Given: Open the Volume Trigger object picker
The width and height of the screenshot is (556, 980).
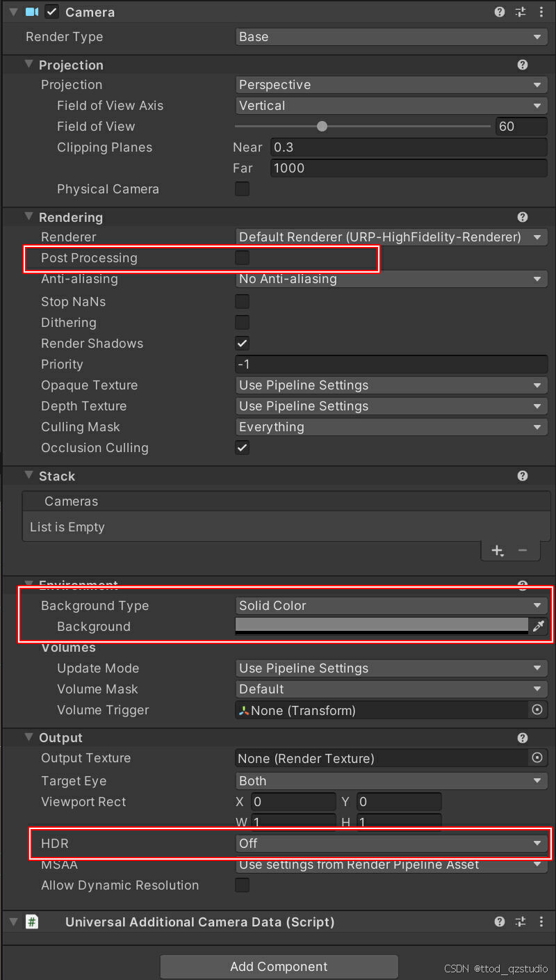Looking at the screenshot, I should pos(536,710).
